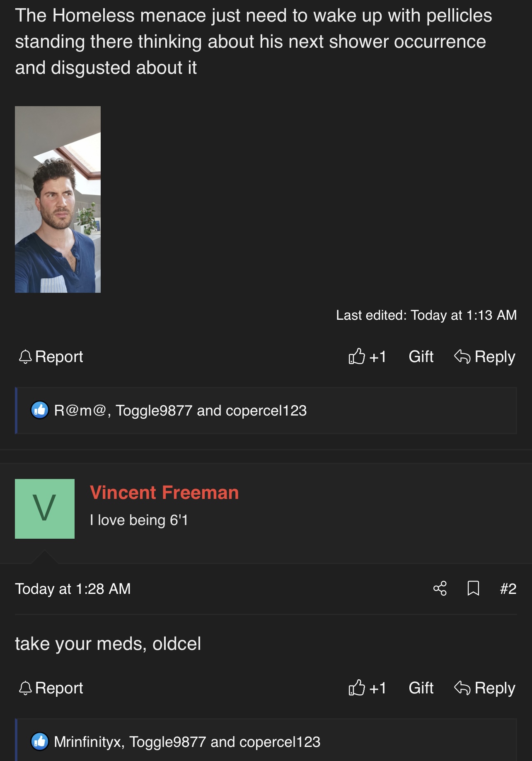Like Vincent Freeman's reply with +1
532x761 pixels.
(x=367, y=688)
